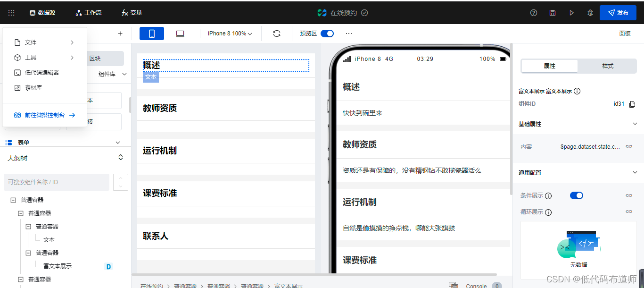Screen dimensions: 644x288
Task: Collapse the top-level 普通容器 tree node
Action: pos(13,200)
